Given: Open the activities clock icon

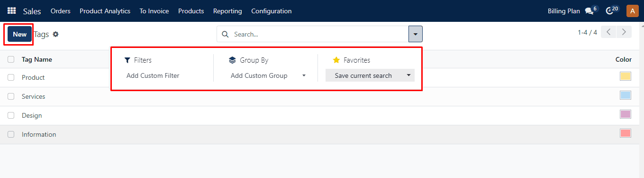Looking at the screenshot, I should 609,11.
